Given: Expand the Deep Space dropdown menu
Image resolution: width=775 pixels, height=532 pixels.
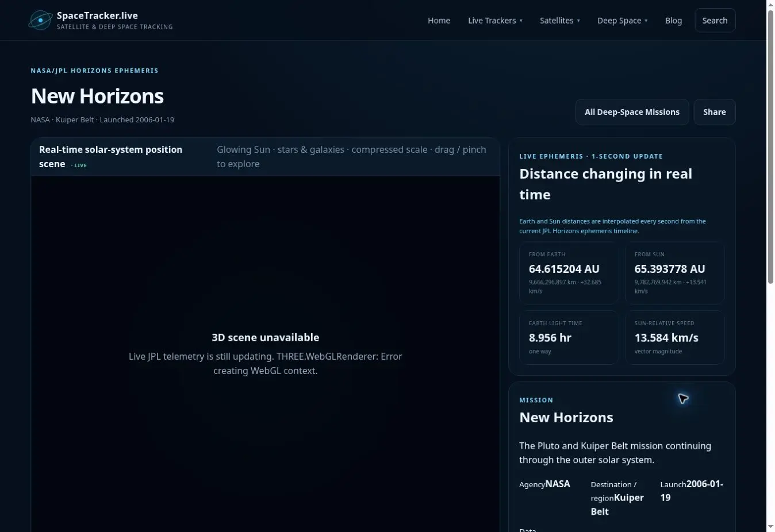Looking at the screenshot, I should [x=622, y=20].
